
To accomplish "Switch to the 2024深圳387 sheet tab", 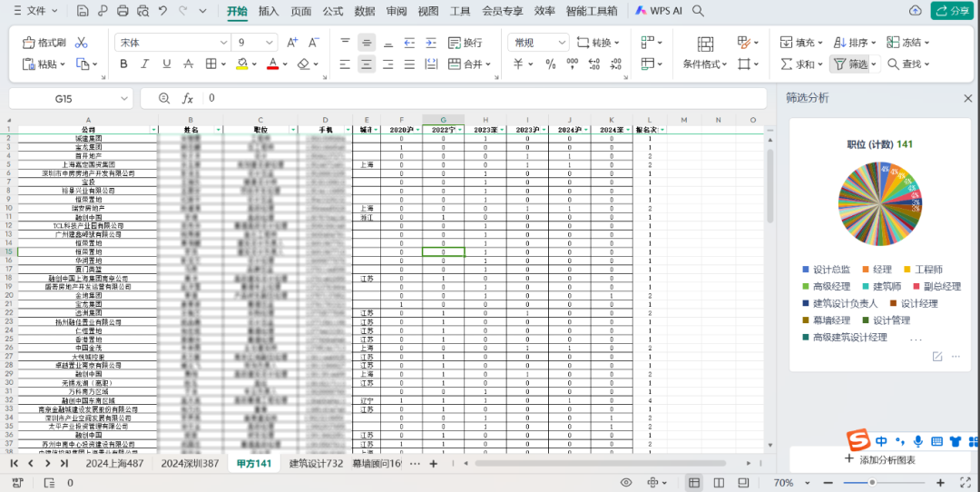I will [190, 464].
